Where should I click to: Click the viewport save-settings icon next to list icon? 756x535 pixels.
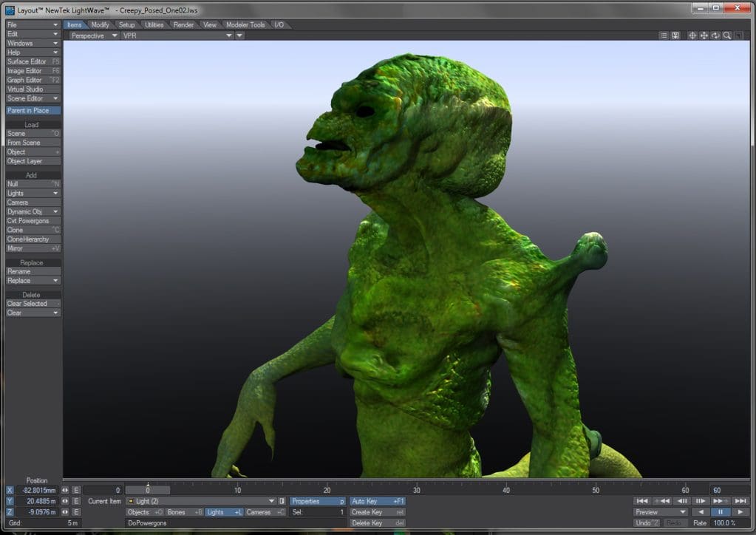(675, 35)
